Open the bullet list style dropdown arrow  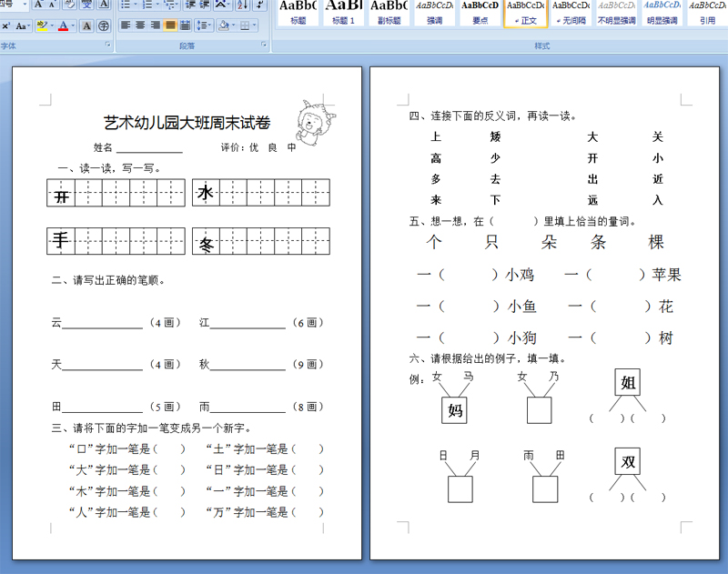pyautogui.click(x=135, y=5)
